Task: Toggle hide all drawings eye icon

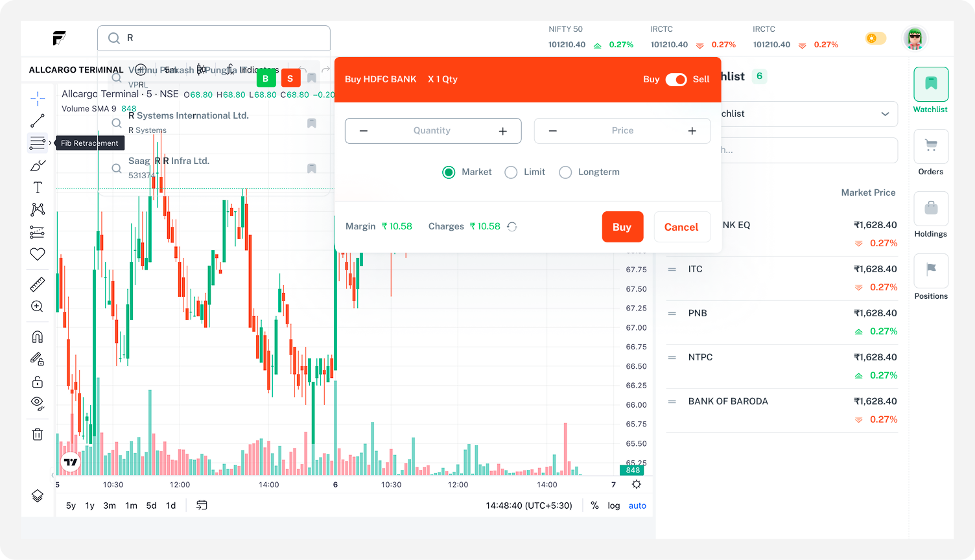Action: click(38, 404)
